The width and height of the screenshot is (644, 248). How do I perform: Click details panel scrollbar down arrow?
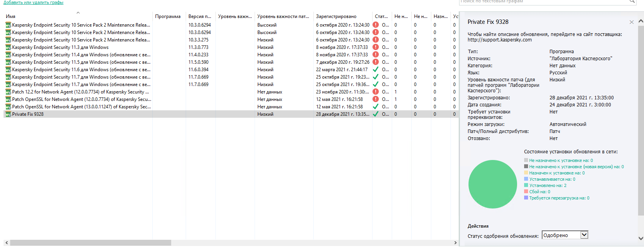[x=641, y=238]
